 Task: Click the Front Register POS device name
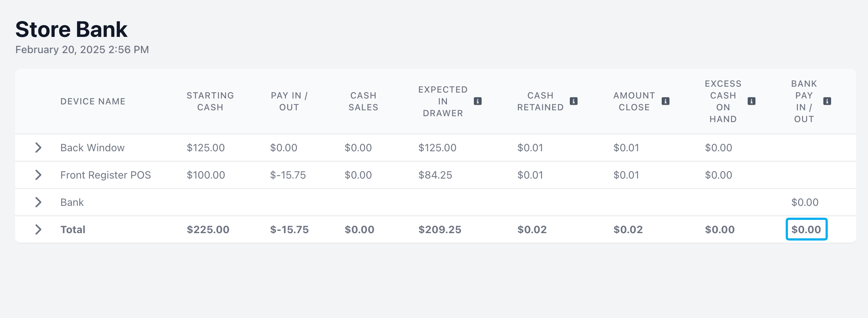(x=106, y=175)
